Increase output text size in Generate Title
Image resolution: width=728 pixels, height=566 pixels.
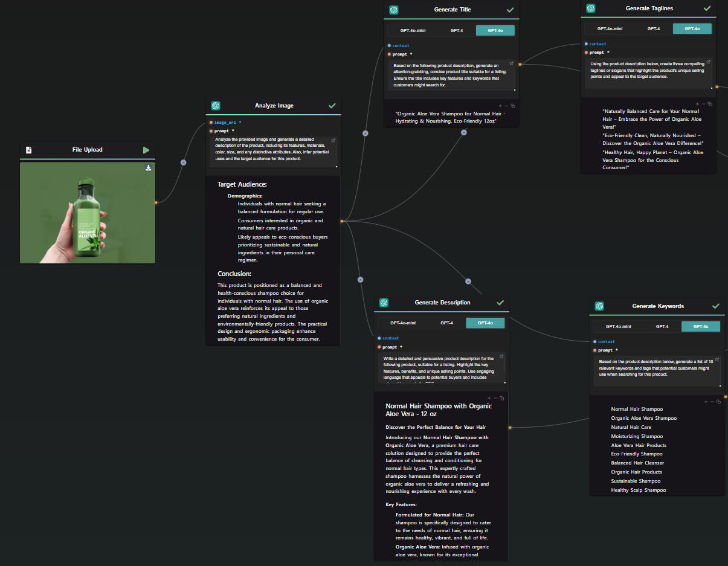(x=500, y=106)
